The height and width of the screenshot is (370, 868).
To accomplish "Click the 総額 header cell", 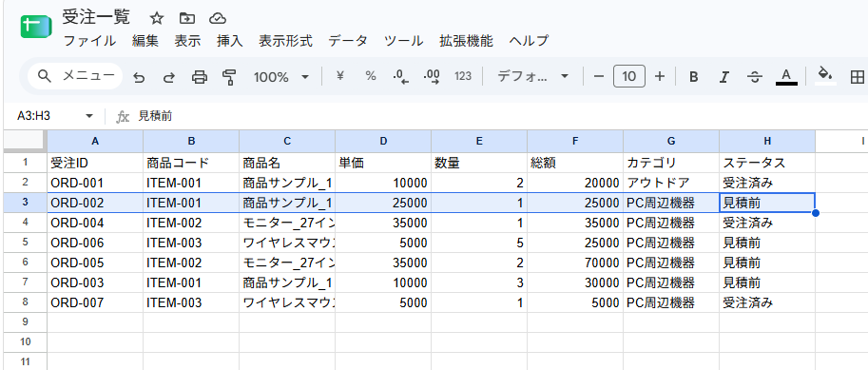I will [575, 163].
